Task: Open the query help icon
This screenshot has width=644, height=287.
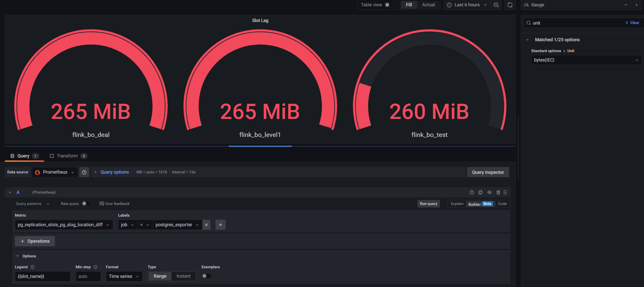Action: pos(471,192)
